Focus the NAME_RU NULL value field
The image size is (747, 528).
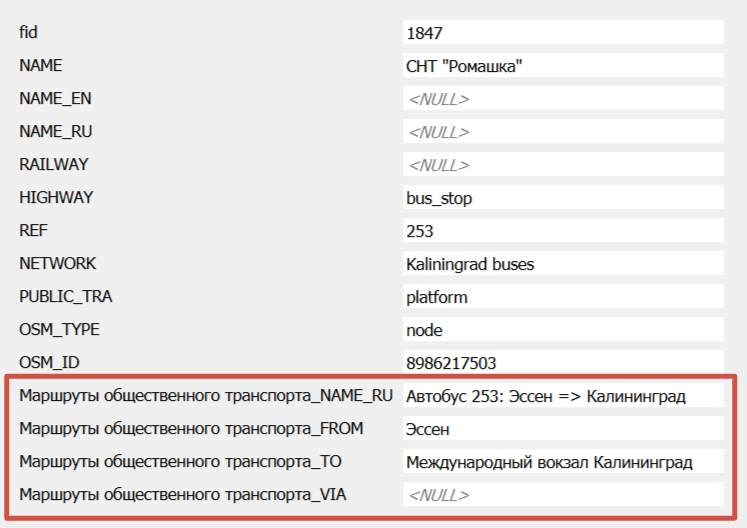pyautogui.click(x=562, y=132)
